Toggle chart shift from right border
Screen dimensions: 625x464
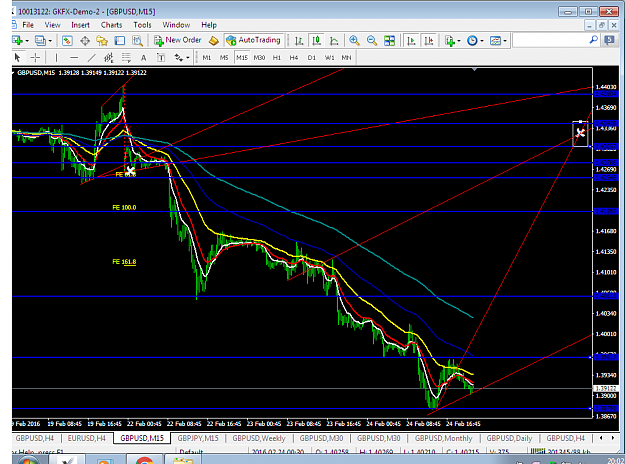click(428, 41)
